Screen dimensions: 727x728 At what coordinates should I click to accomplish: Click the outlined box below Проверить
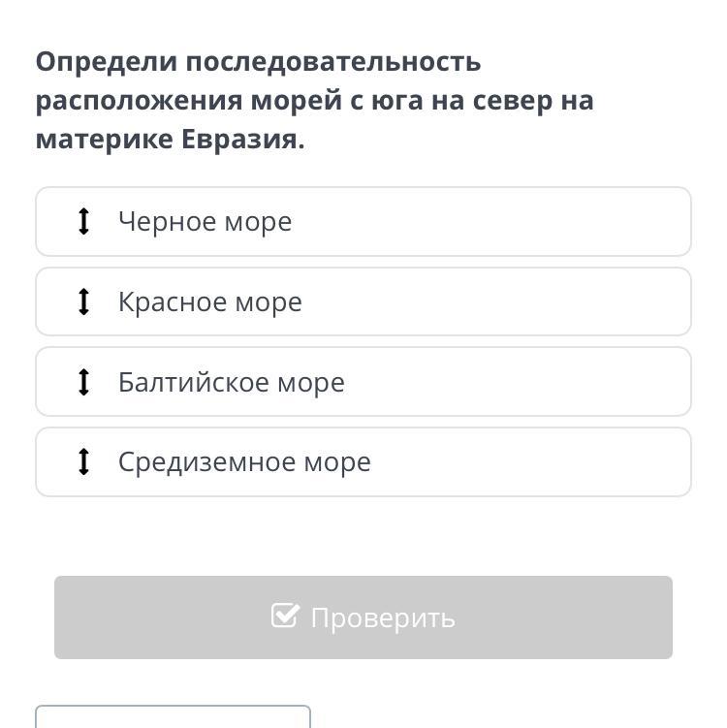(174, 717)
